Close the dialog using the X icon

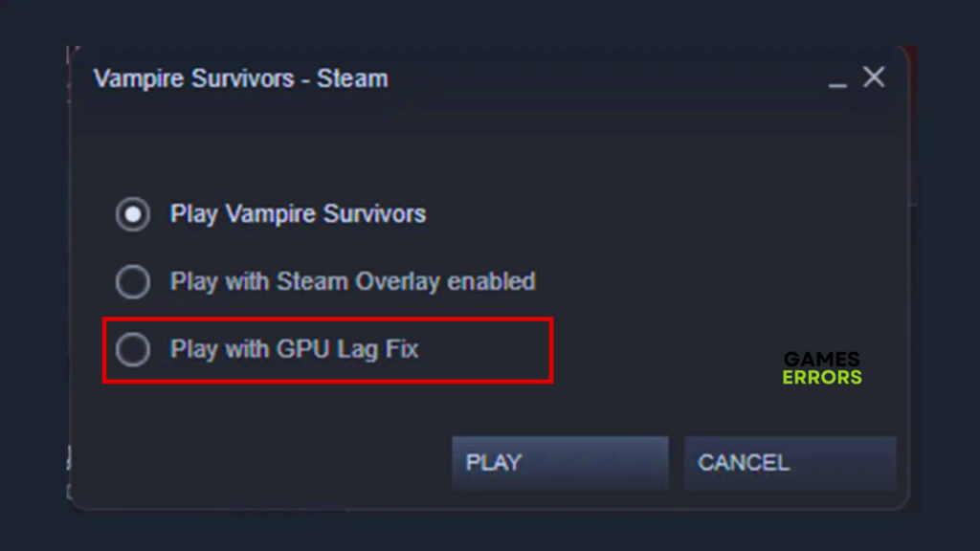(874, 77)
